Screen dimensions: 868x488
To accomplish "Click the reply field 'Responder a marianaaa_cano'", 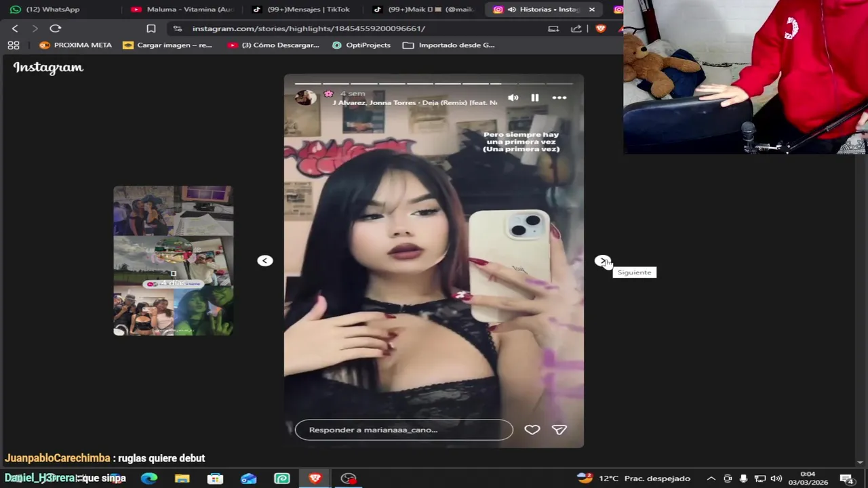I will (404, 430).
